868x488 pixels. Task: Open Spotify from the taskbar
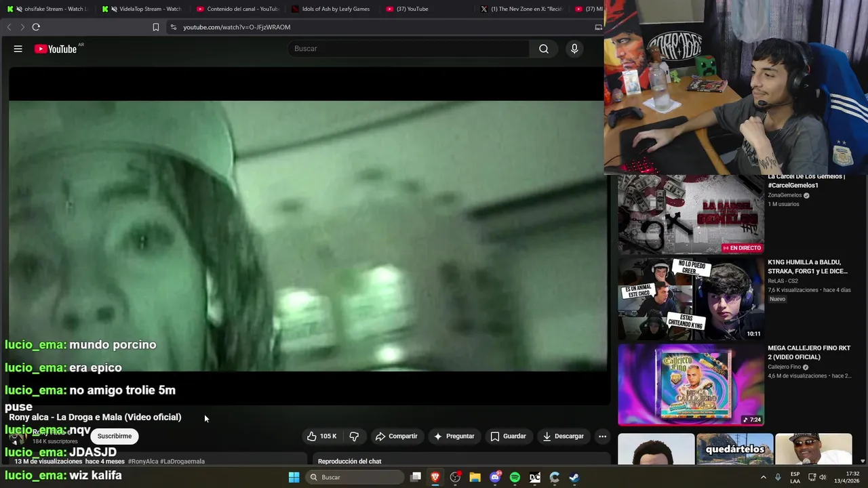(x=515, y=477)
